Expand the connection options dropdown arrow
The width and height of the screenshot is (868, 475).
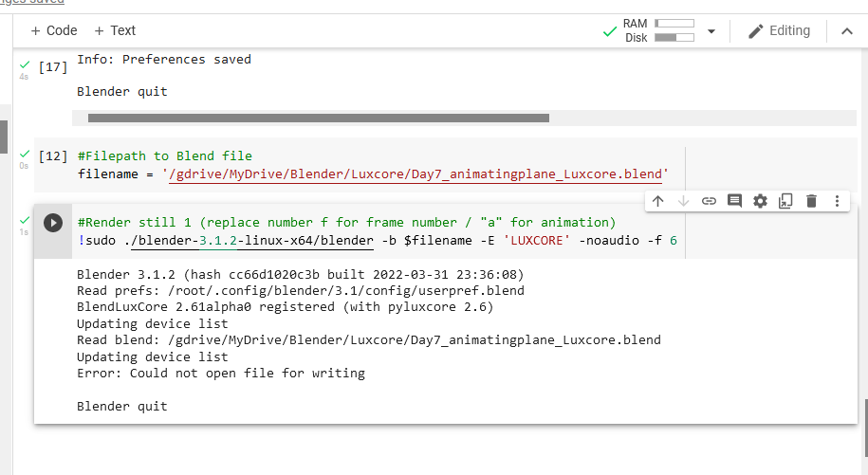pos(711,31)
